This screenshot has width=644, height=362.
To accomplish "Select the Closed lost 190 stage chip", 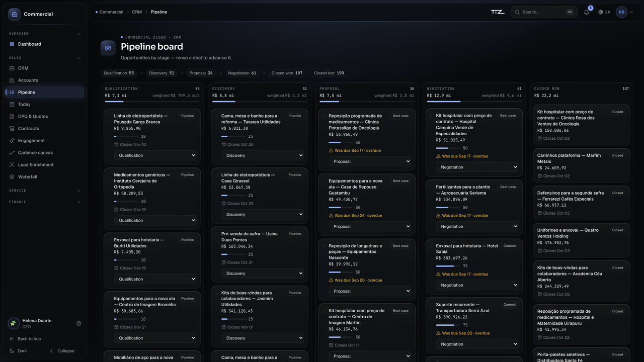I will click(x=329, y=73).
